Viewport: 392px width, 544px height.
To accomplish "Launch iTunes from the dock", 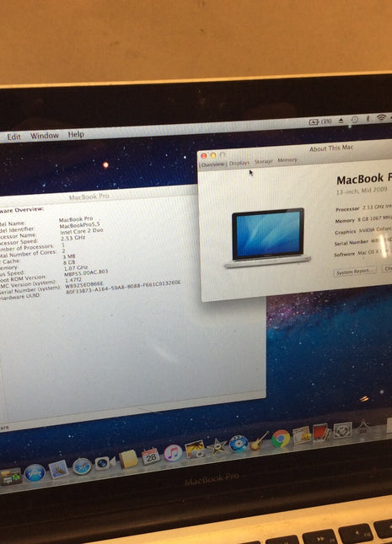I will (x=173, y=453).
